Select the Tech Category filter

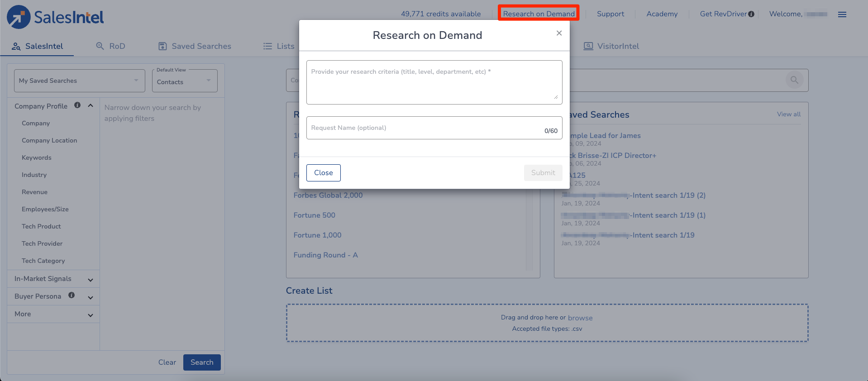(43, 261)
